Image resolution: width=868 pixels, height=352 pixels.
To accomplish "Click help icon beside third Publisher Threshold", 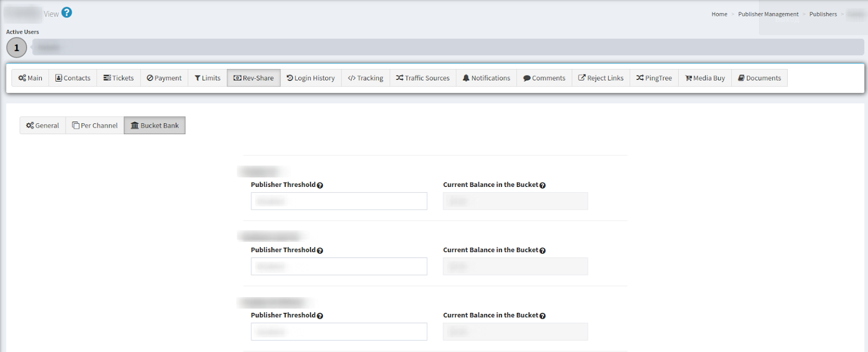I will [x=320, y=316].
